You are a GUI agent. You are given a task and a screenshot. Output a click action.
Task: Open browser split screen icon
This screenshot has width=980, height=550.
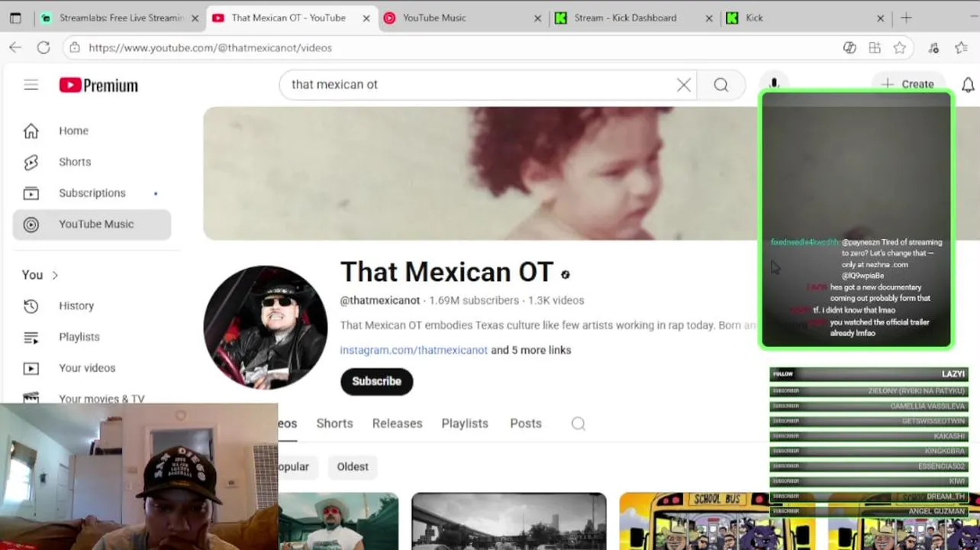pyautogui.click(x=875, y=47)
